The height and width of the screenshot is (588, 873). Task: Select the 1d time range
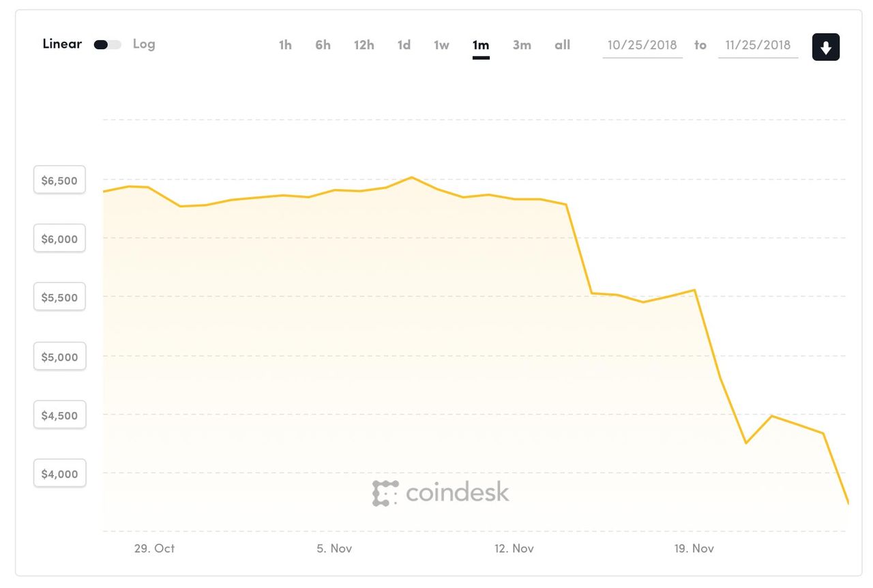click(404, 45)
